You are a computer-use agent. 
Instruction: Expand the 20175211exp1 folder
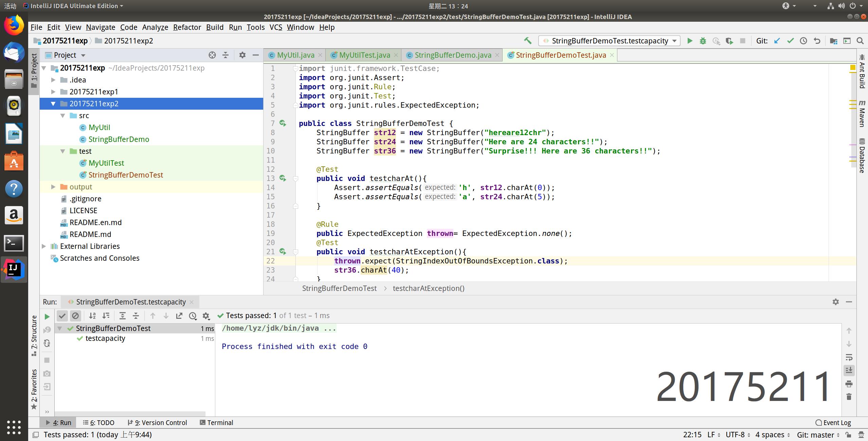click(x=53, y=92)
